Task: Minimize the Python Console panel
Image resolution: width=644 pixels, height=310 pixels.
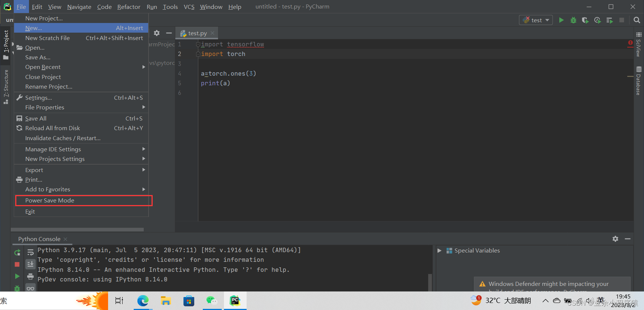Action: [x=628, y=239]
